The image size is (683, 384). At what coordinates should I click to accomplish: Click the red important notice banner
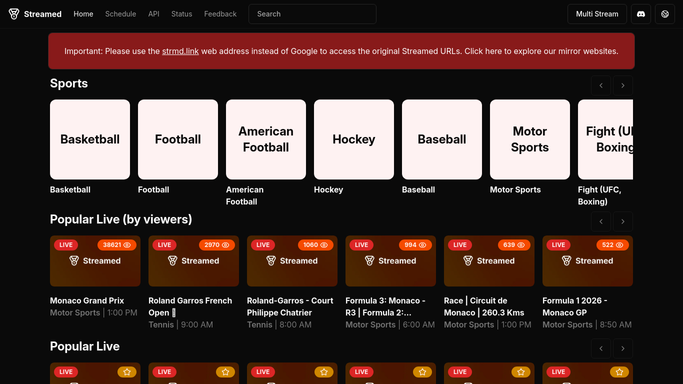coord(341,51)
